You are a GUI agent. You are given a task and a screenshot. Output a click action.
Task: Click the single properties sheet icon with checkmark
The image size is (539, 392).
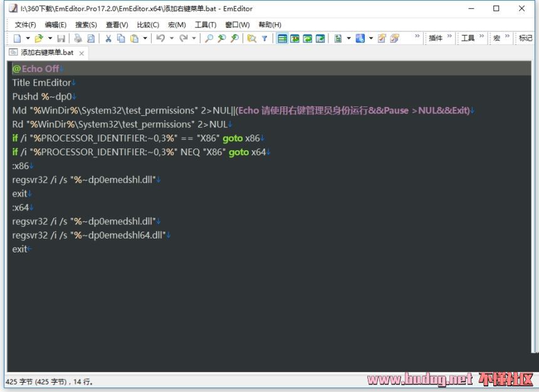[382, 38]
